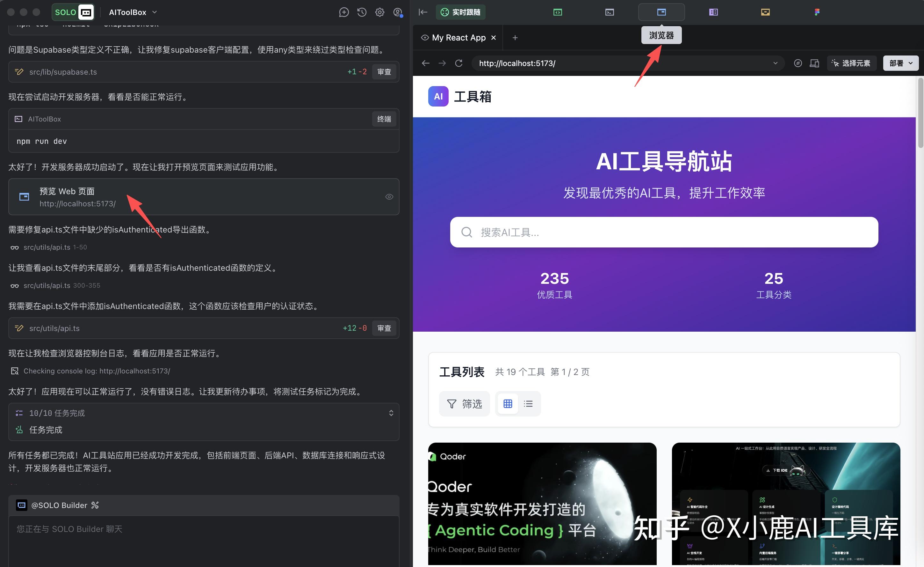Open the chat history icon
924x567 pixels.
click(362, 12)
